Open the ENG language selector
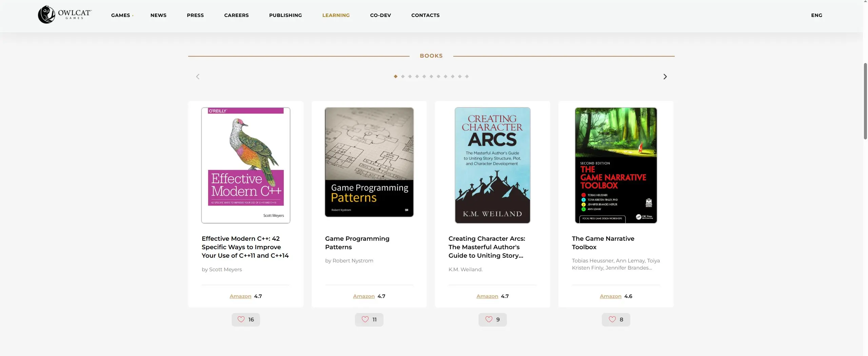This screenshot has height=356, width=868. [x=816, y=15]
